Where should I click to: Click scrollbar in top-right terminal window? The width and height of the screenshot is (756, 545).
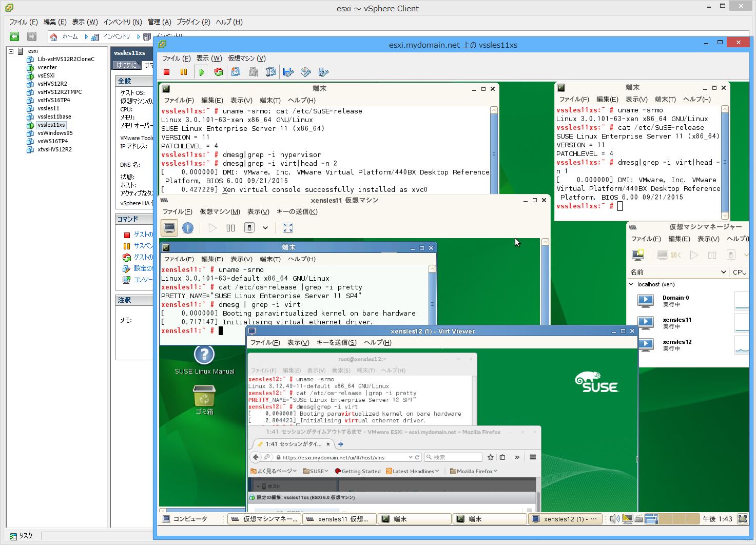coord(725,162)
